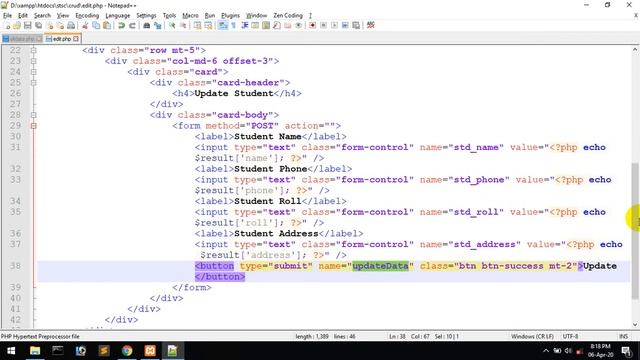Open File Explorer from the taskbar
Viewport: 640px width, 360px height.
coord(35,351)
